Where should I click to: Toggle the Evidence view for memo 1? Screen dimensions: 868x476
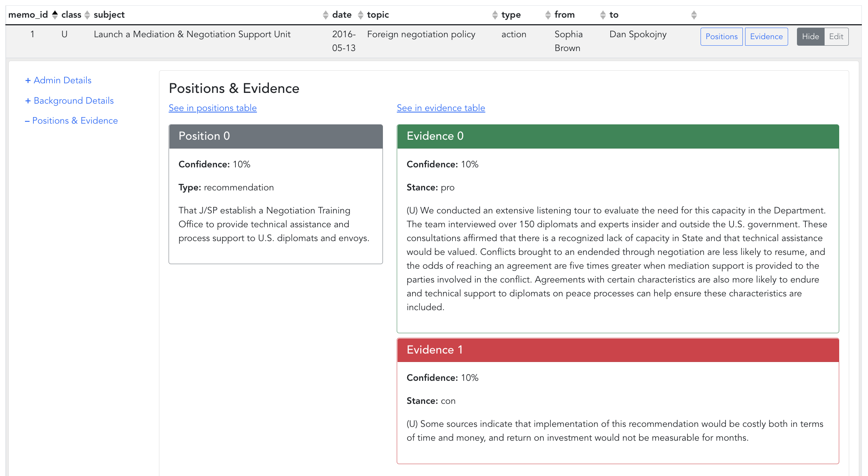click(x=766, y=36)
